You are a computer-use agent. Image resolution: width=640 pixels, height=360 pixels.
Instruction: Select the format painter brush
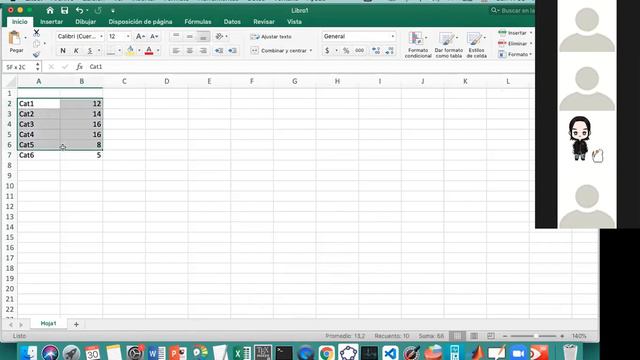36,54
